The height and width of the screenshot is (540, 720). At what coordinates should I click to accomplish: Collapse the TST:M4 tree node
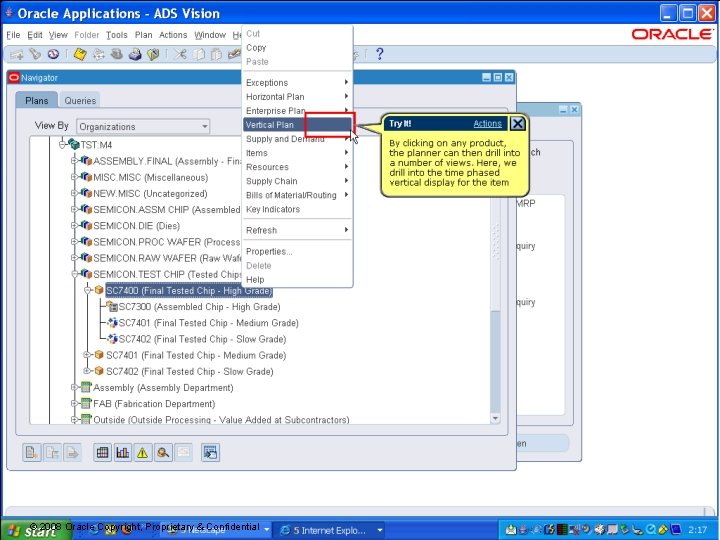tap(62, 145)
